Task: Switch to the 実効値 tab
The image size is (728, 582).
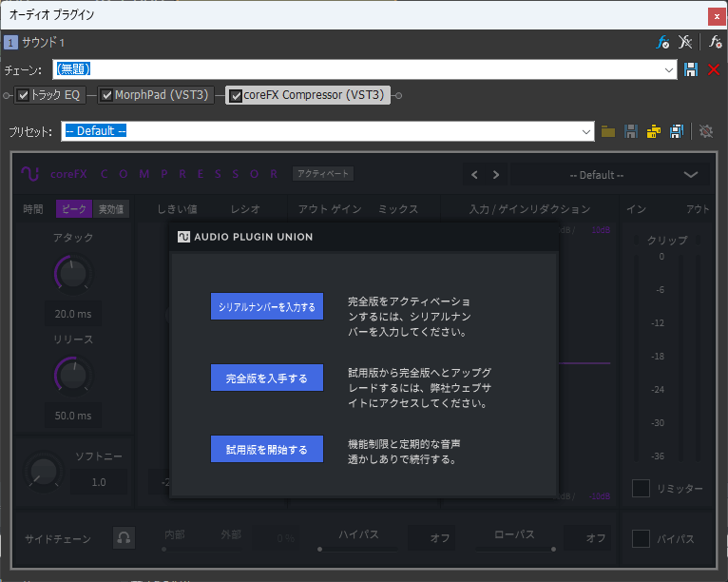Action: coord(112,209)
